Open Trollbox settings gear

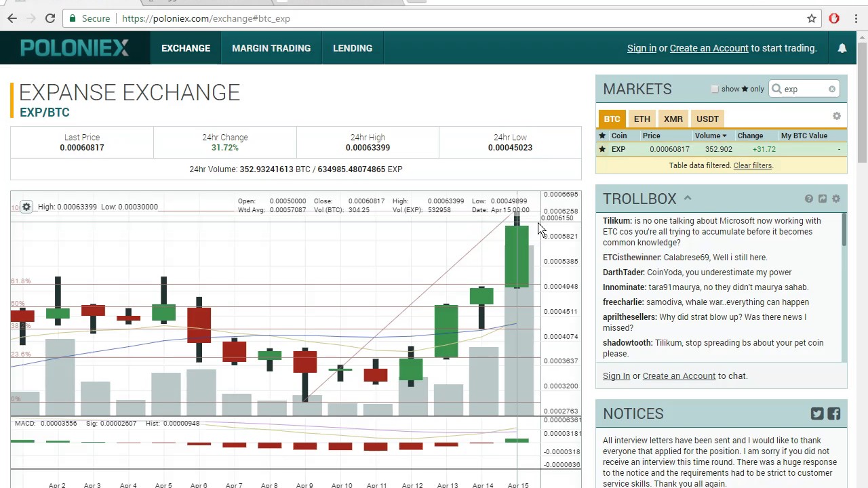tap(836, 199)
